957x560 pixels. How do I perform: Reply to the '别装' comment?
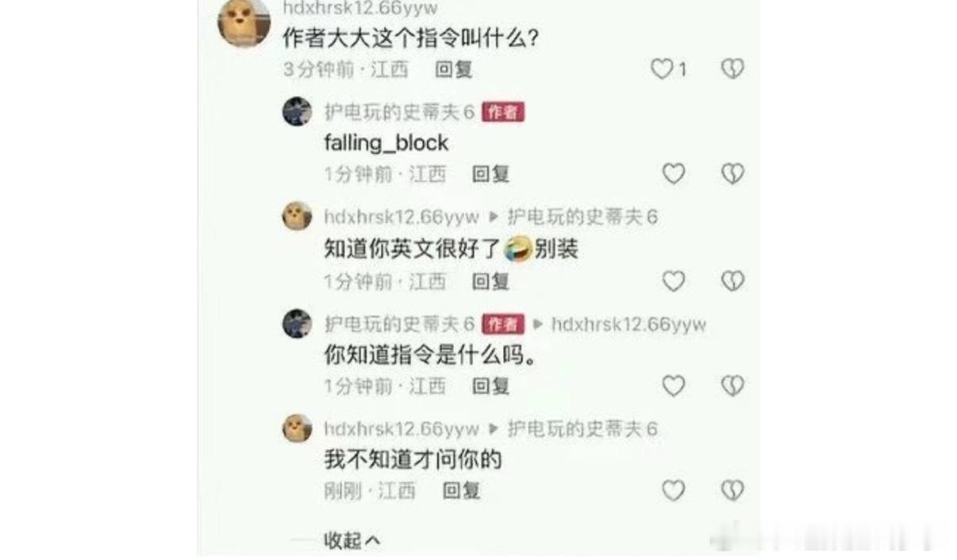click(x=490, y=281)
